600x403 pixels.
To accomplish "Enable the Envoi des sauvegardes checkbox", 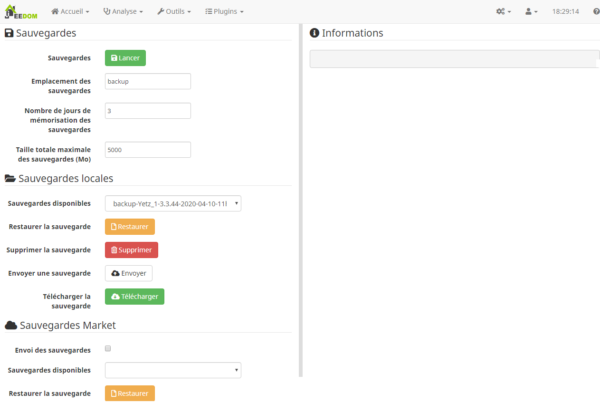I will click(x=108, y=349).
